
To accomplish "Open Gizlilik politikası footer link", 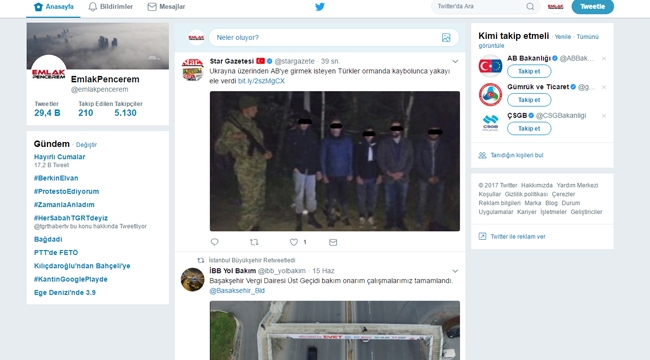I will point(526,194).
